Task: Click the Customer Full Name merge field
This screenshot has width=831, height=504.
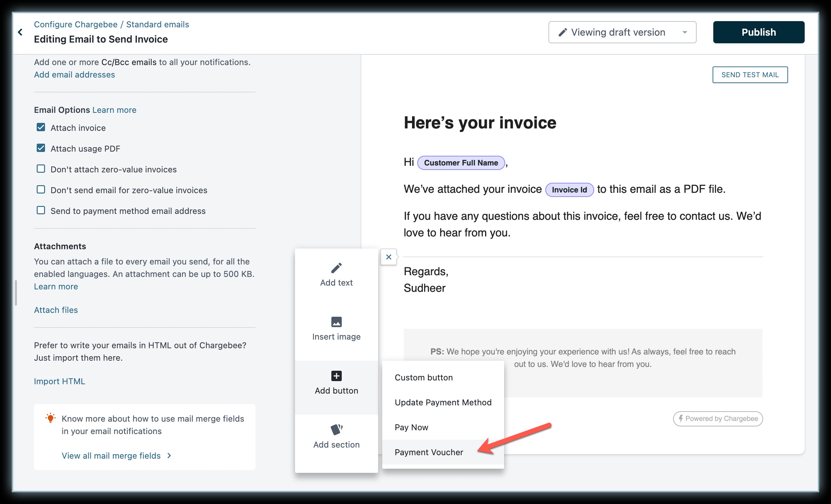Action: pyautogui.click(x=461, y=163)
